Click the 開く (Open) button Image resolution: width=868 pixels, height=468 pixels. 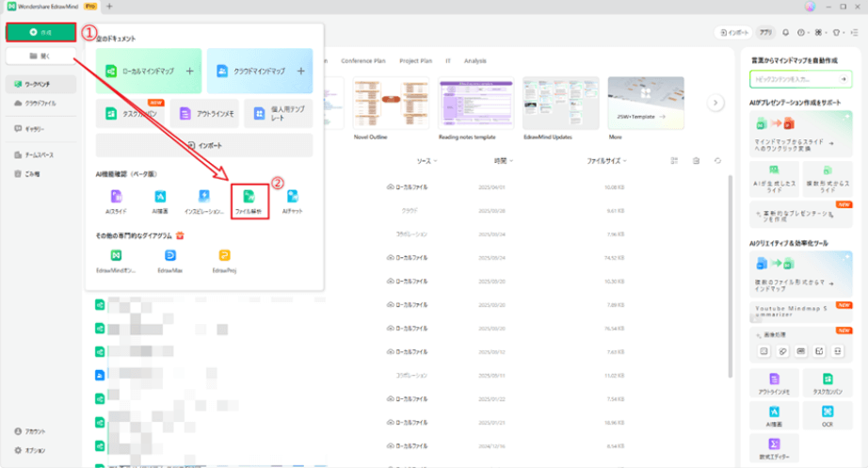[41, 56]
